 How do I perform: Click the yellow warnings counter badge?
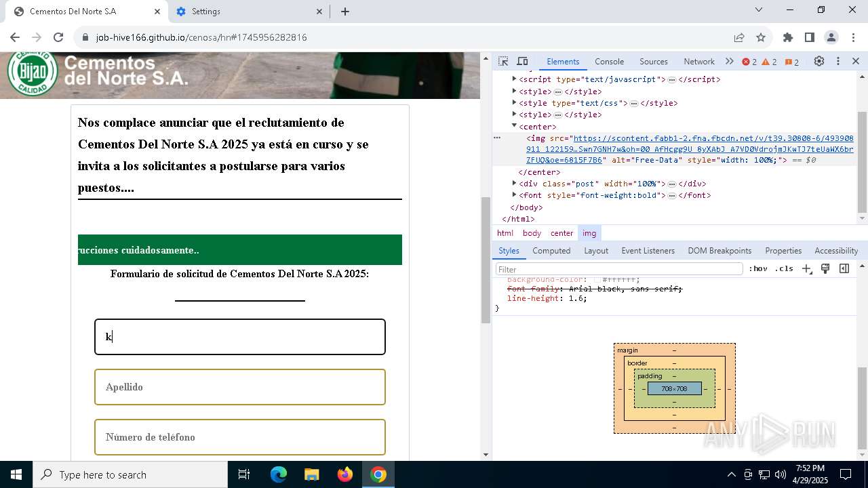[x=770, y=62]
